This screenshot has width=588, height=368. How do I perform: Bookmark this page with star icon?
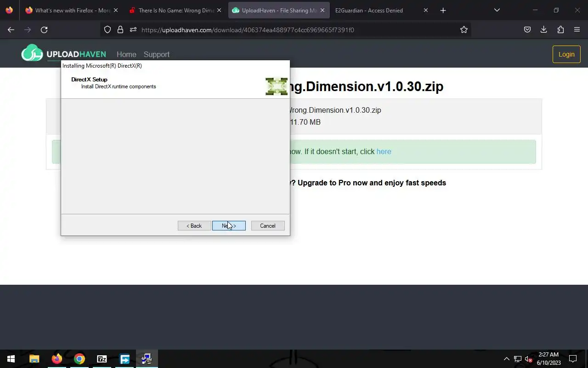[x=464, y=30]
